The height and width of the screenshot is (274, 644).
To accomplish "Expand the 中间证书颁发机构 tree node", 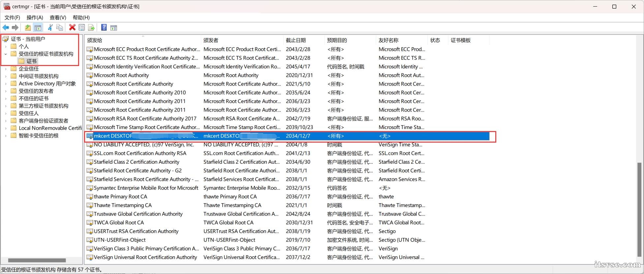I will (x=6, y=76).
